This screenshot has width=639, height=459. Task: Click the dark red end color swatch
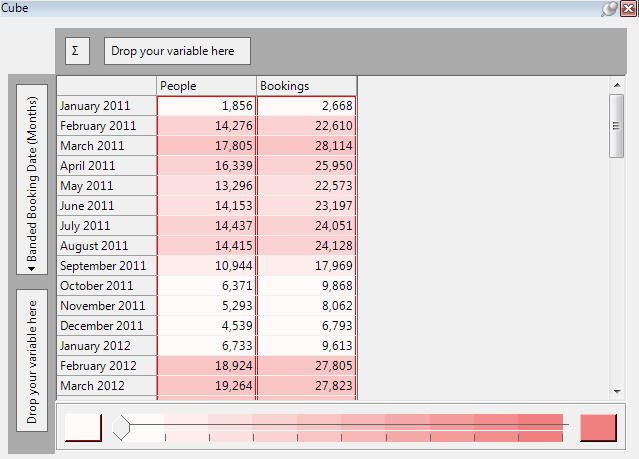(x=598, y=428)
